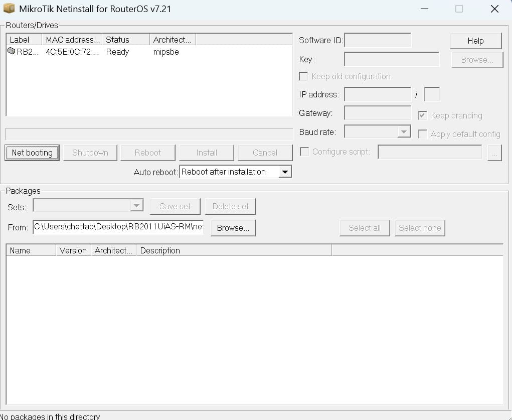This screenshot has width=512, height=420.
Task: Click the Status column header
Action: coord(126,40)
